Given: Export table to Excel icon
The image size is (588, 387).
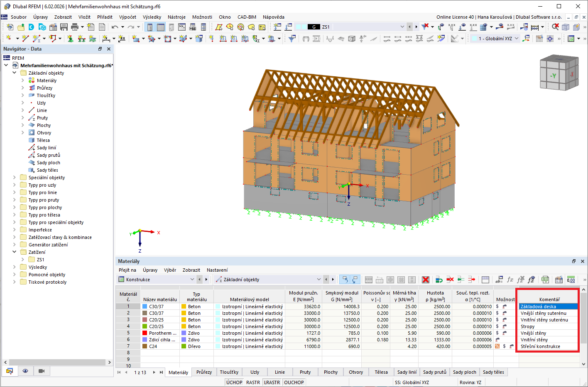Looking at the screenshot, I should pos(545,280).
